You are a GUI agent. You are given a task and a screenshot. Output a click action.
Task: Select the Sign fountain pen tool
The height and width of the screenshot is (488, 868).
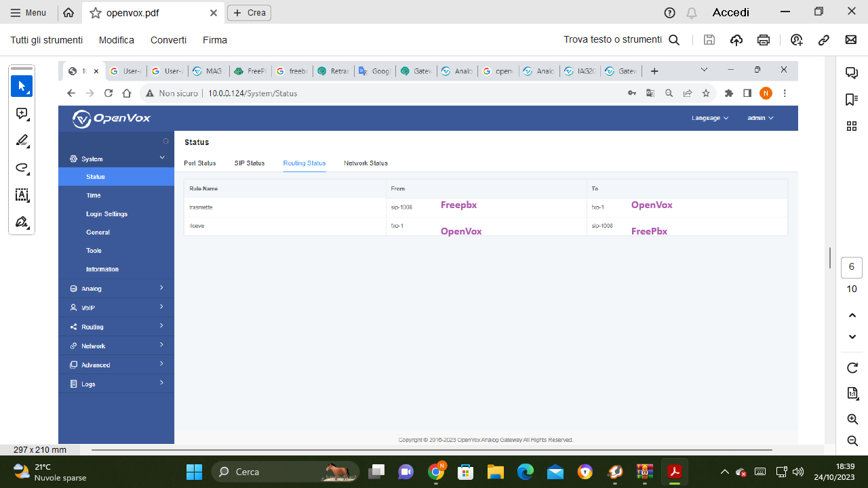tap(22, 222)
